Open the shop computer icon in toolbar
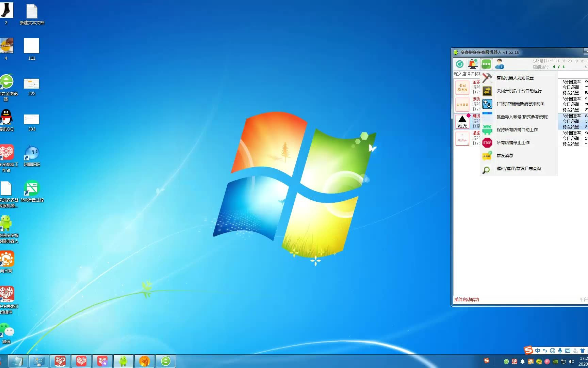Image resolution: width=588 pixels, height=368 pixels. [x=473, y=64]
